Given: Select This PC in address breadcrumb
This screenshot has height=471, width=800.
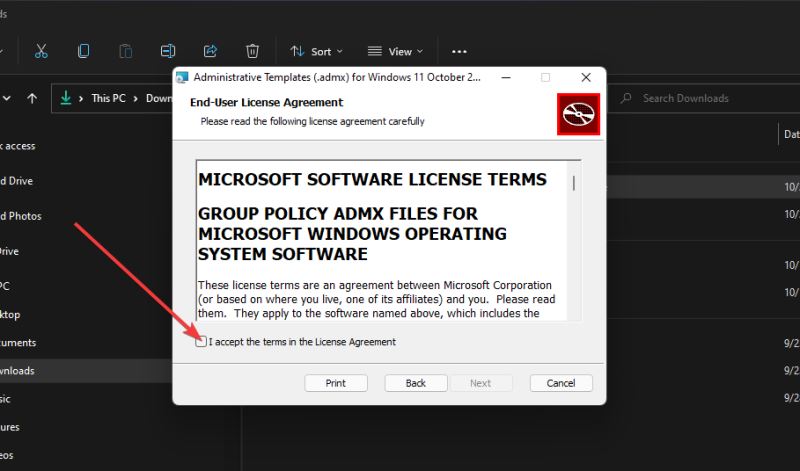Looking at the screenshot, I should (x=109, y=98).
